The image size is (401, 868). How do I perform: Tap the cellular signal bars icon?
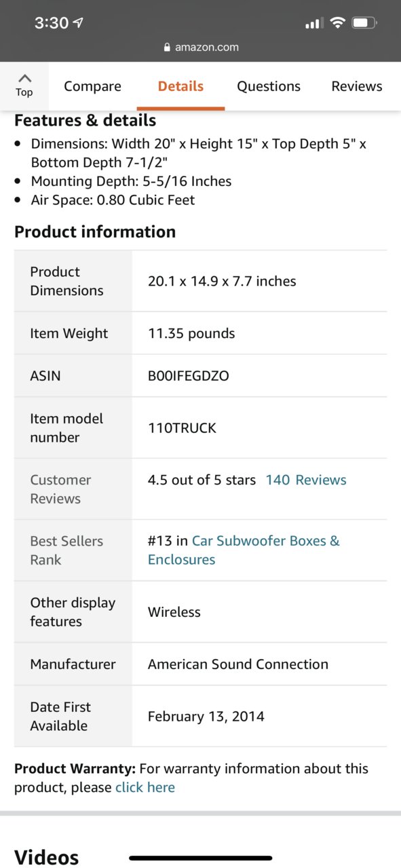click(313, 24)
